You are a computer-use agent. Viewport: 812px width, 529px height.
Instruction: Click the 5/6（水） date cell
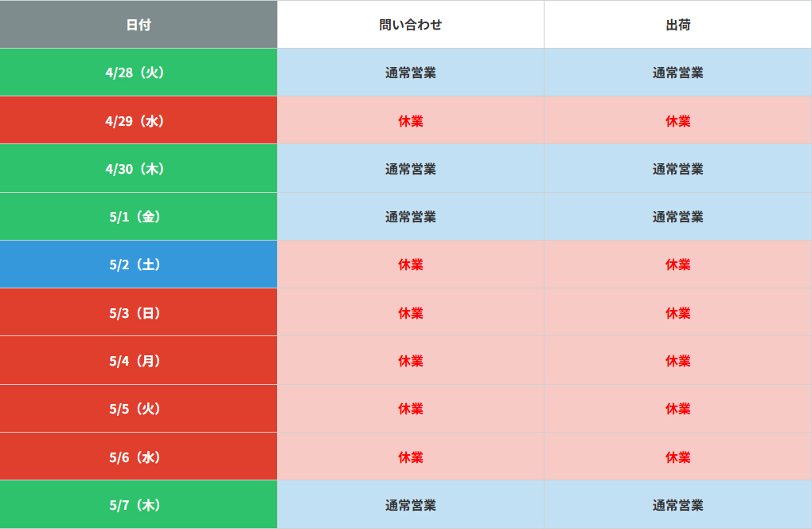click(139, 457)
